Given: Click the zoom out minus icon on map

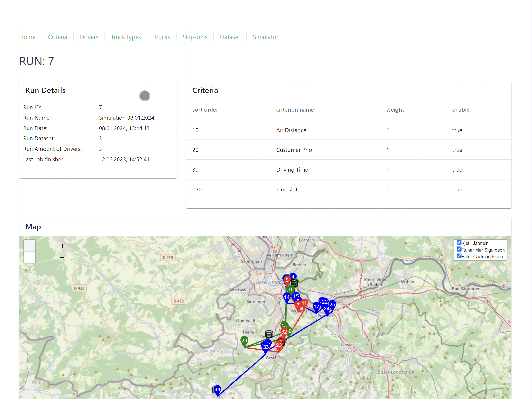Looking at the screenshot, I should click(x=62, y=257).
